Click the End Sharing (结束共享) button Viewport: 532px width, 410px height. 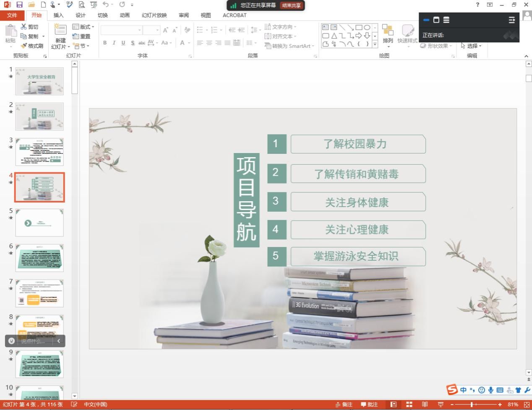click(292, 5)
